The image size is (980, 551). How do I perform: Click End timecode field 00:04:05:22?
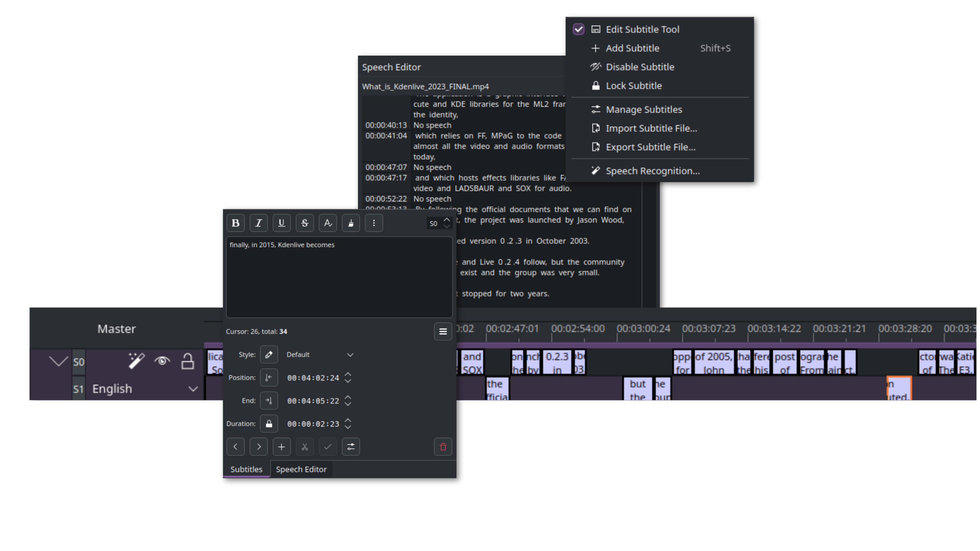coord(313,401)
